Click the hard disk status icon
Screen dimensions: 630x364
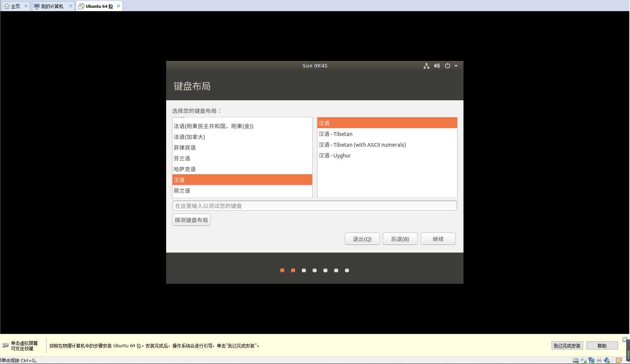point(575,360)
